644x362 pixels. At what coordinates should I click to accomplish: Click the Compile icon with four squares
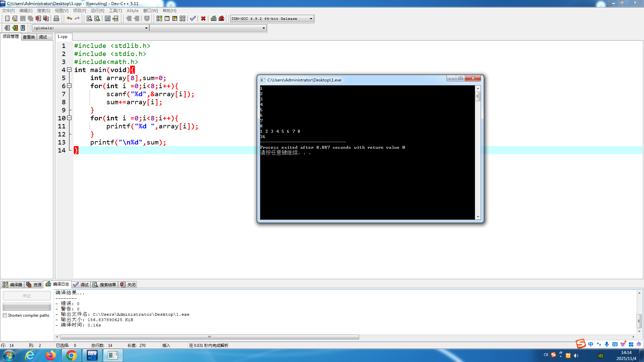point(159,18)
